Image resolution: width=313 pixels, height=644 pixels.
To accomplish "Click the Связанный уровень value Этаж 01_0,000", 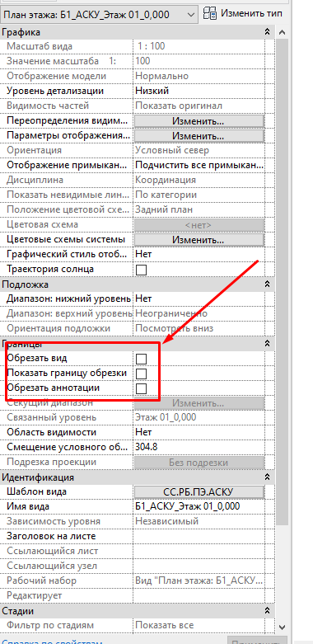I will pos(199,417).
